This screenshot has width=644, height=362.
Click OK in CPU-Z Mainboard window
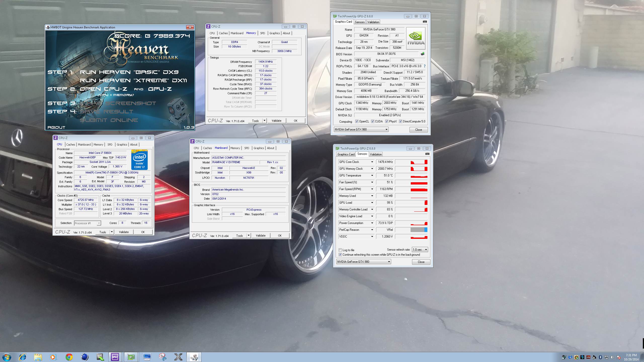[280, 236]
